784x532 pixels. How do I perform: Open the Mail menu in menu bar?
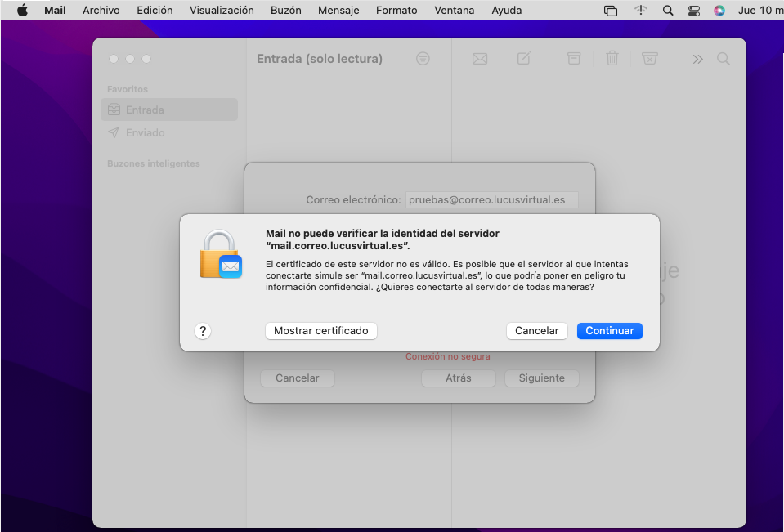point(55,10)
